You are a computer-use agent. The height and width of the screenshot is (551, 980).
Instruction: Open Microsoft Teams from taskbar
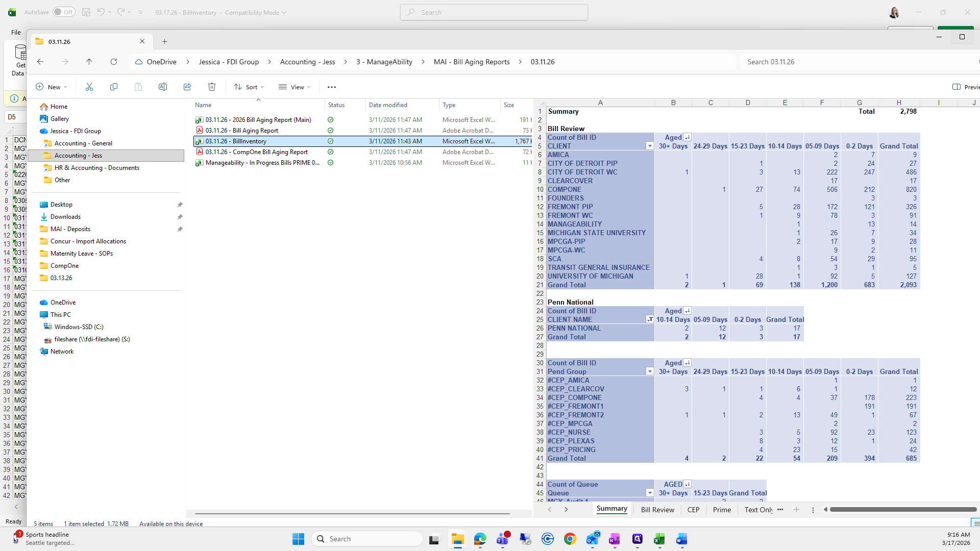[503, 539]
